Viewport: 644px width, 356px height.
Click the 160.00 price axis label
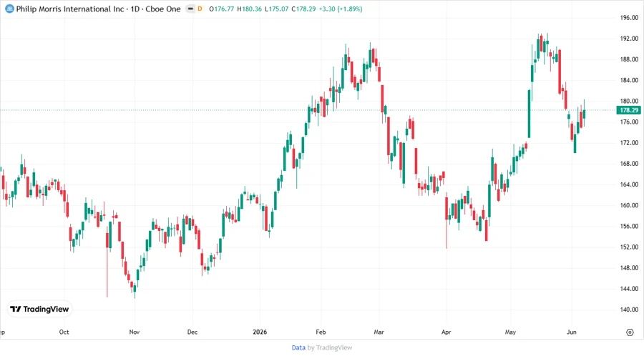point(629,205)
